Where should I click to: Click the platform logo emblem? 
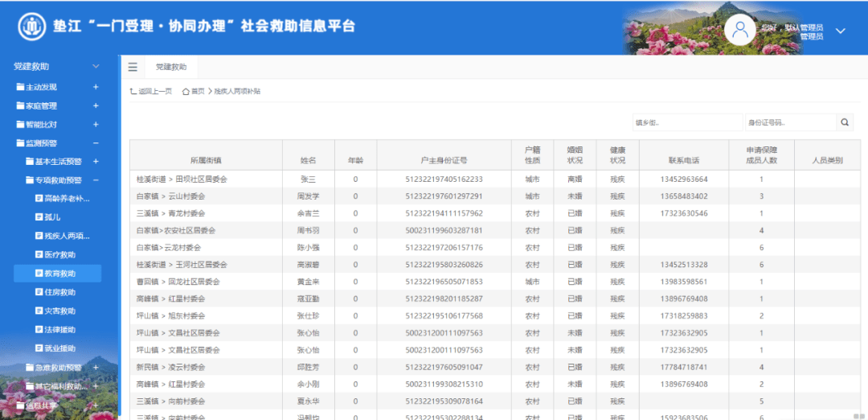click(33, 27)
